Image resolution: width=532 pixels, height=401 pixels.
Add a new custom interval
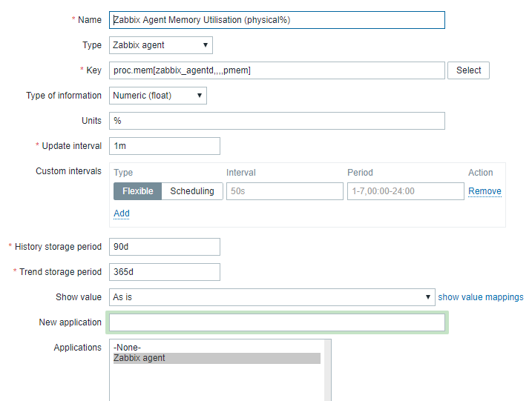(122, 213)
